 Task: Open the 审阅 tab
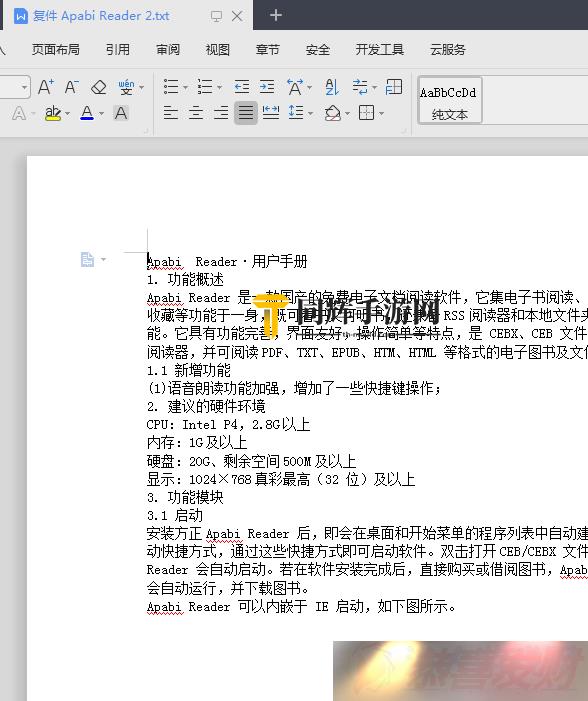[x=168, y=49]
